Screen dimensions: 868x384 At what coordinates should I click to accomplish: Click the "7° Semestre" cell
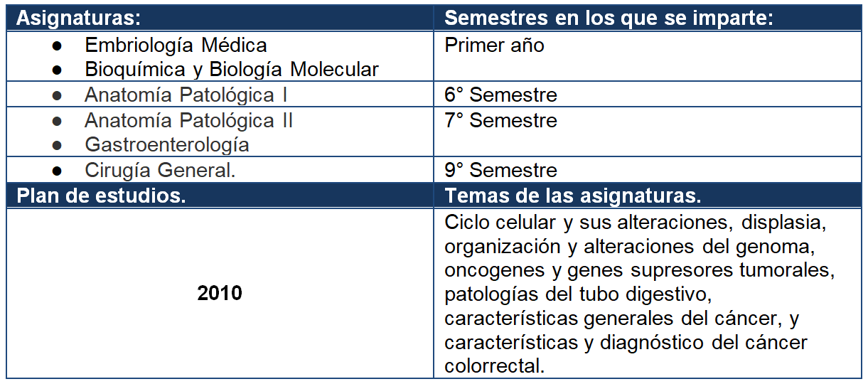pyautogui.click(x=500, y=120)
